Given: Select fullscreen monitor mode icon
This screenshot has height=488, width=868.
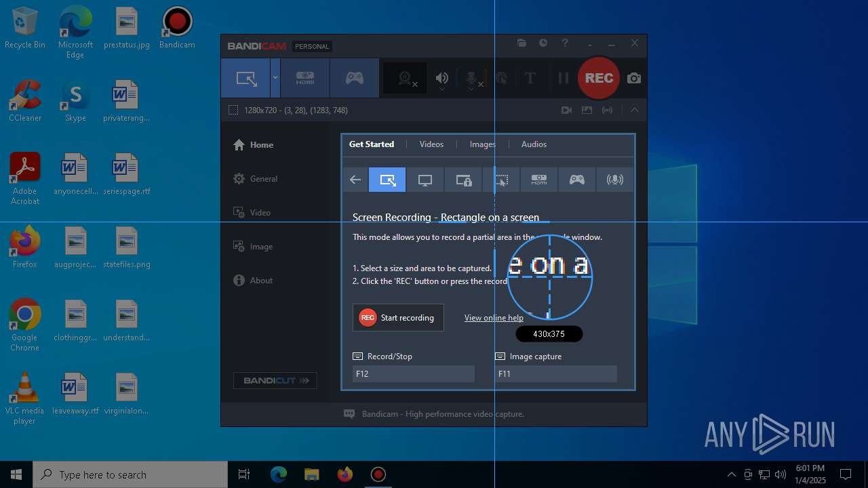Looking at the screenshot, I should [x=425, y=180].
